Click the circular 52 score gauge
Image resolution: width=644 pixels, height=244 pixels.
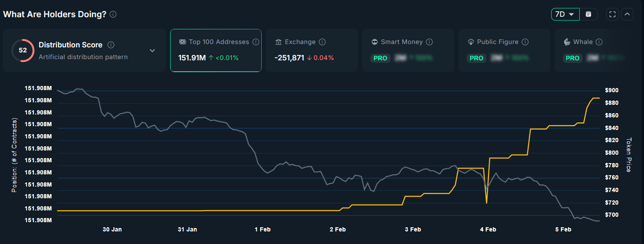(23, 50)
